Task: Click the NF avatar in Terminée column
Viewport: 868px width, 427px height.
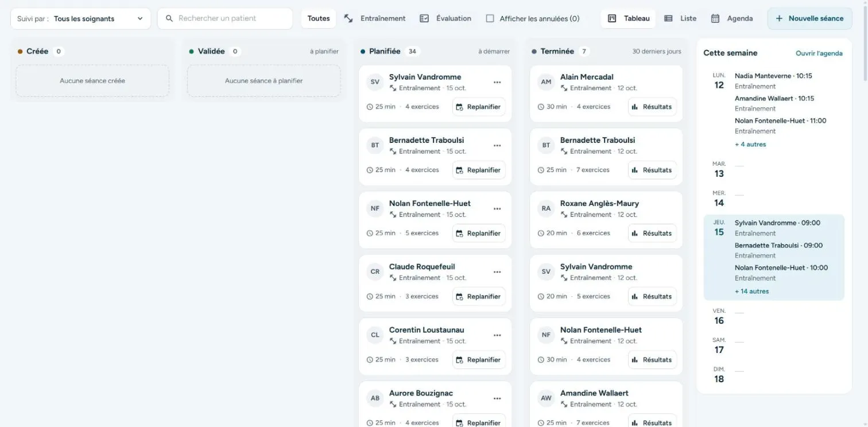Action: click(x=546, y=335)
